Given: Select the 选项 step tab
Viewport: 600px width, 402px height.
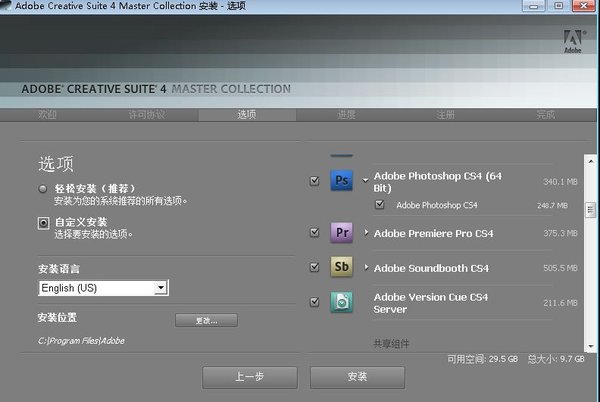Looking at the screenshot, I should click(247, 114).
